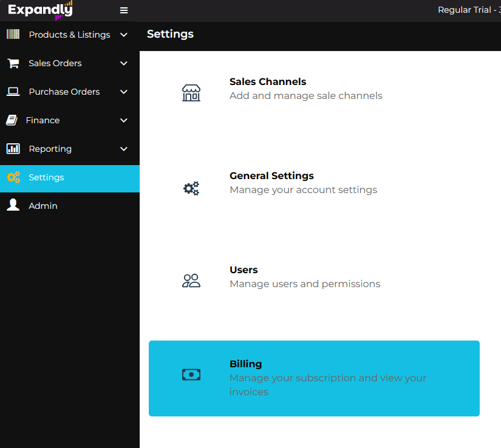The width and height of the screenshot is (501, 448).
Task: Click the money bill Billing icon
Action: 191,375
